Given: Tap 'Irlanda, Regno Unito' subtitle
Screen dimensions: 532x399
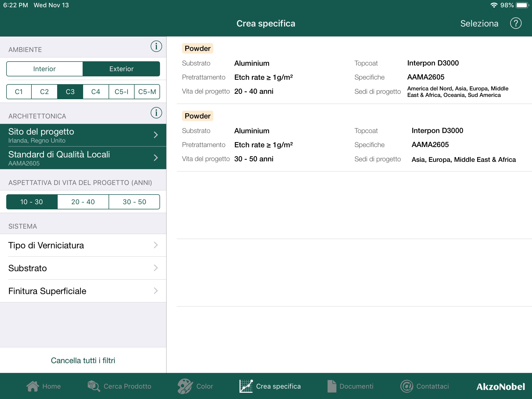Looking at the screenshot, I should 37,141.
